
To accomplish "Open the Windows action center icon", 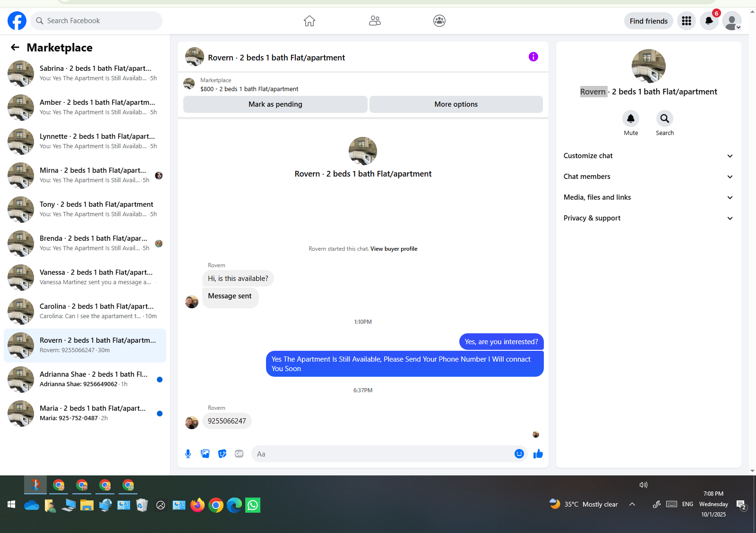I will point(741,505).
